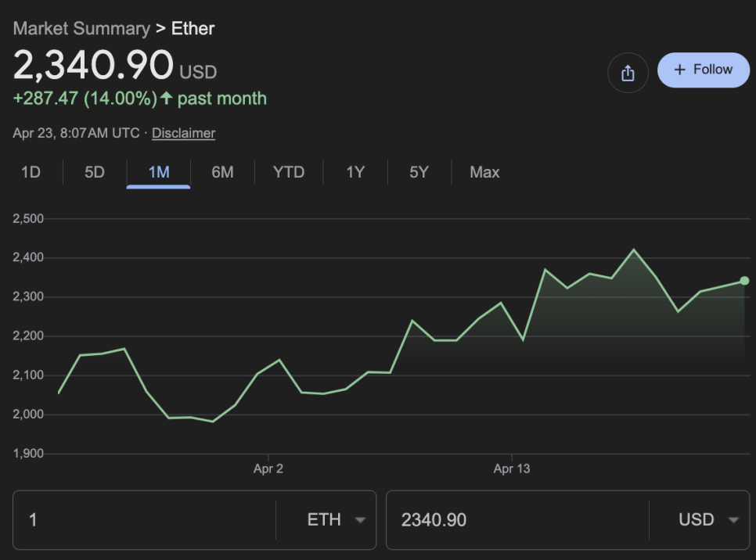Image resolution: width=756 pixels, height=560 pixels.
Task: Click the USD value input field
Action: 517,520
